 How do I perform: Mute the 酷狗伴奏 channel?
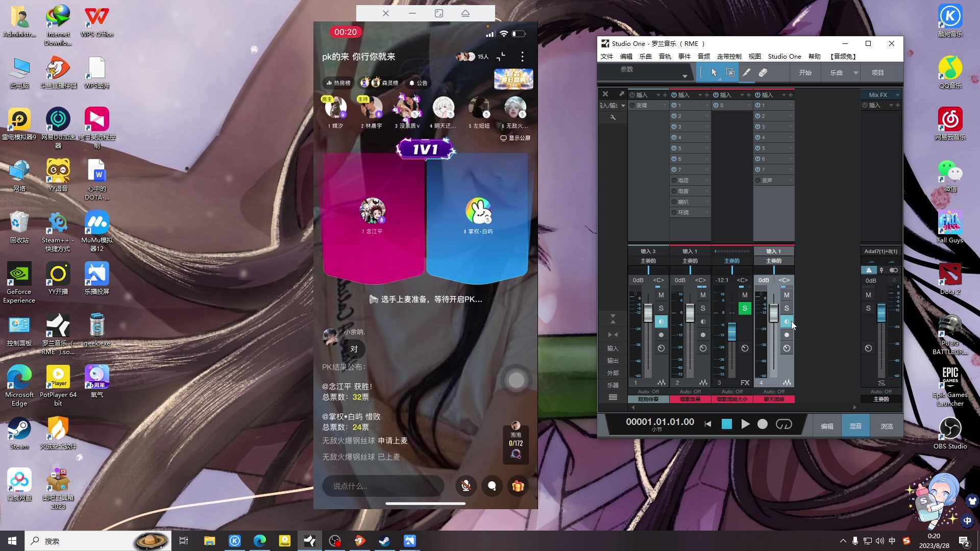(x=661, y=295)
